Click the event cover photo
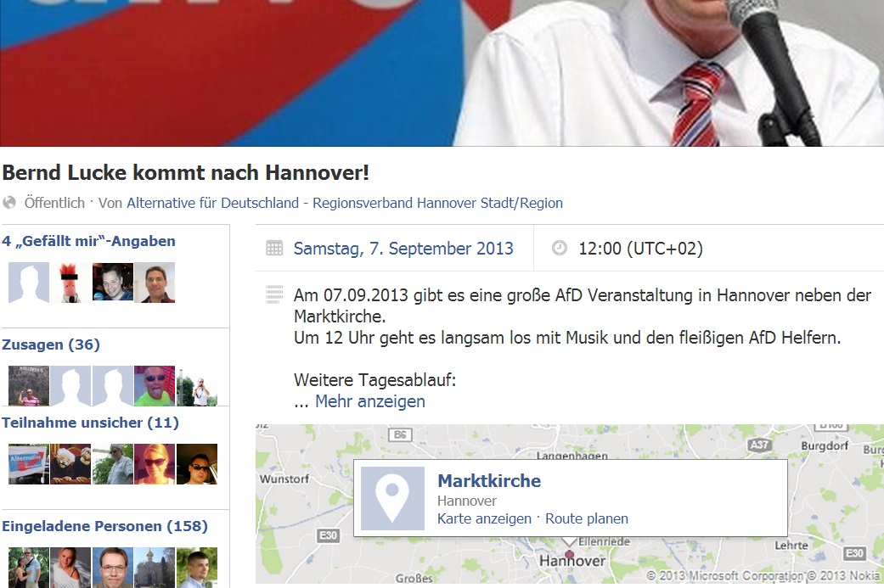The height and width of the screenshot is (588, 884). click(x=442, y=73)
